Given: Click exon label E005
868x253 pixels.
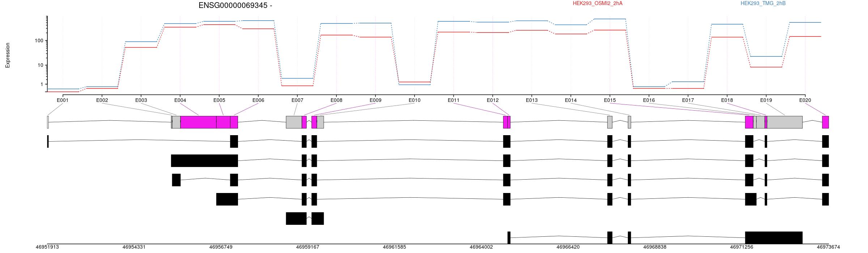Looking at the screenshot, I should pos(219,100).
